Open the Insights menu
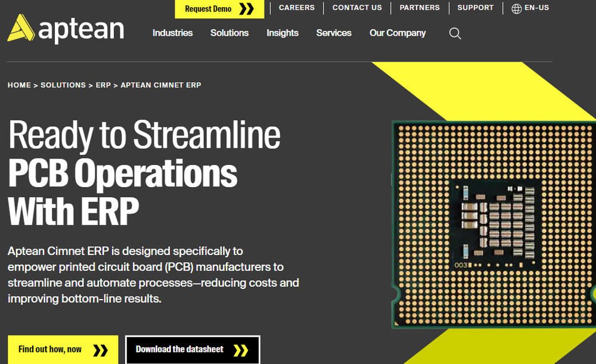Image resolution: width=596 pixels, height=364 pixels. pyautogui.click(x=283, y=33)
